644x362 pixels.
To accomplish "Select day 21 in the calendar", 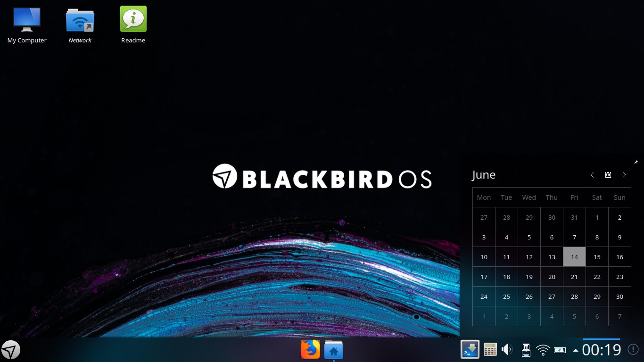I will pyautogui.click(x=574, y=277).
